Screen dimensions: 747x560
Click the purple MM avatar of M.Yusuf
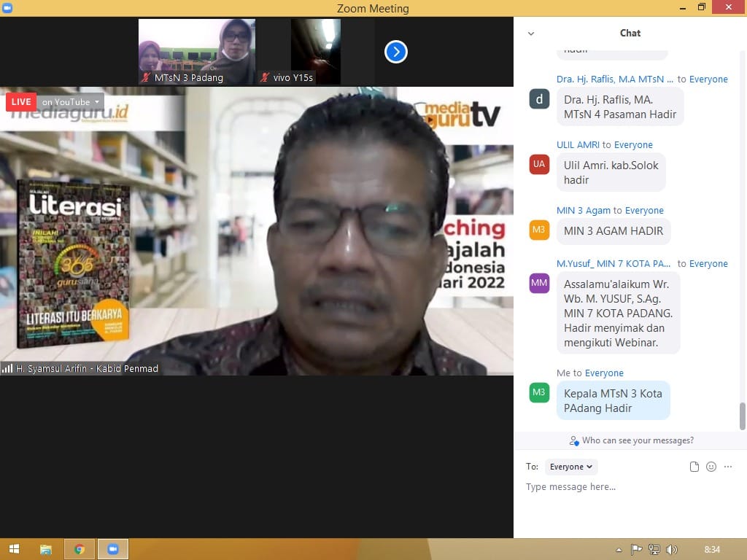click(x=539, y=283)
